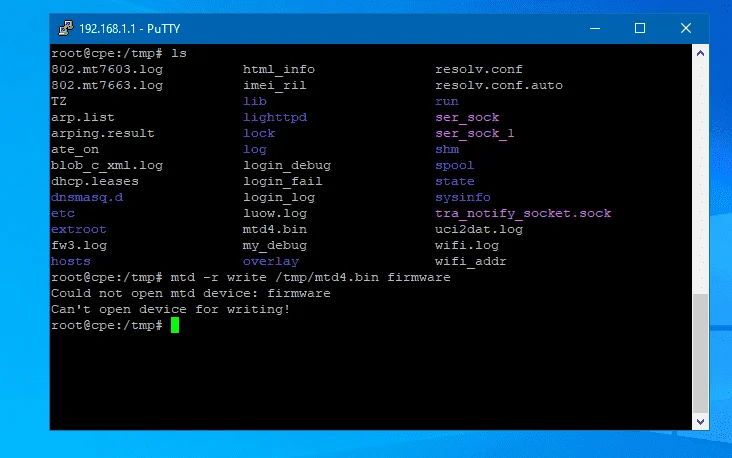Click the scrollbar up arrow
The width and height of the screenshot is (732, 458).
click(700, 53)
